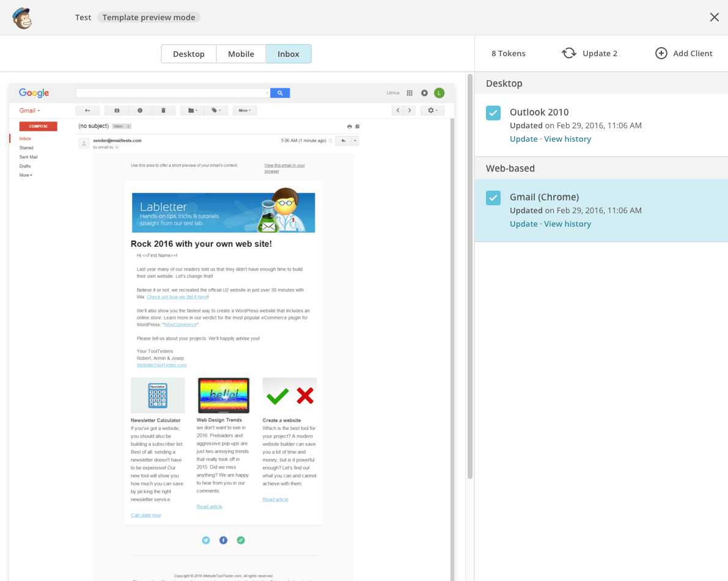Open the reply options dropdown arrow
The width and height of the screenshot is (728, 581).
click(x=355, y=141)
